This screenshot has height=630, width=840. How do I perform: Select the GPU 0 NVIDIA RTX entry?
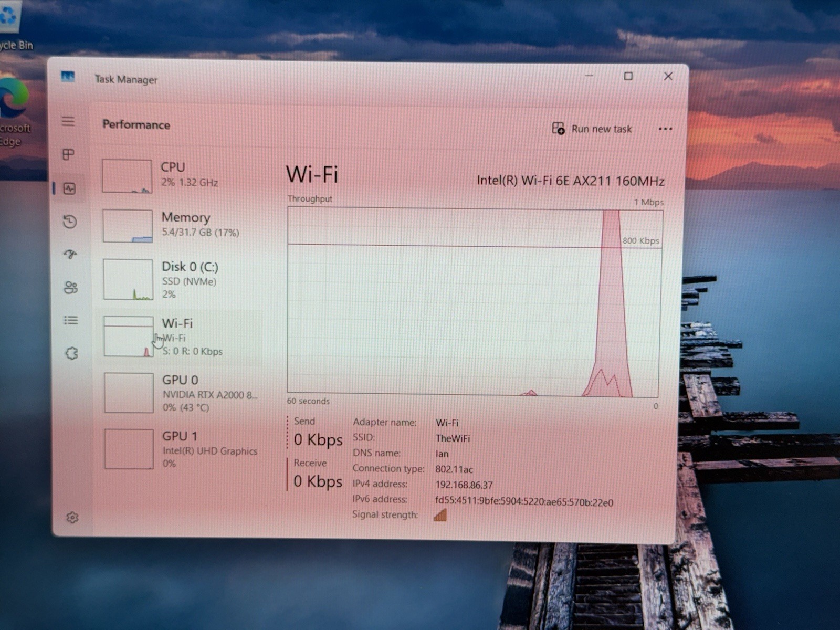pos(179,393)
